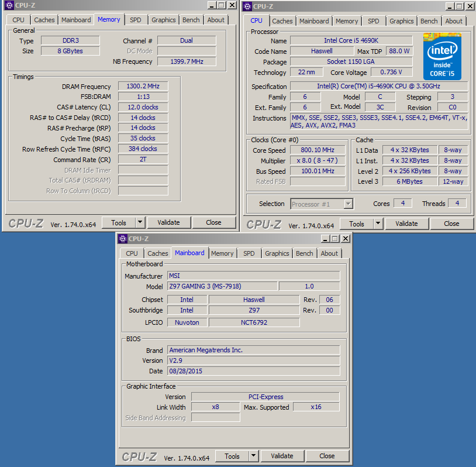The height and width of the screenshot is (467, 476).
Task: Minimize the Mainboard CPU-Z window
Action: 325,239
